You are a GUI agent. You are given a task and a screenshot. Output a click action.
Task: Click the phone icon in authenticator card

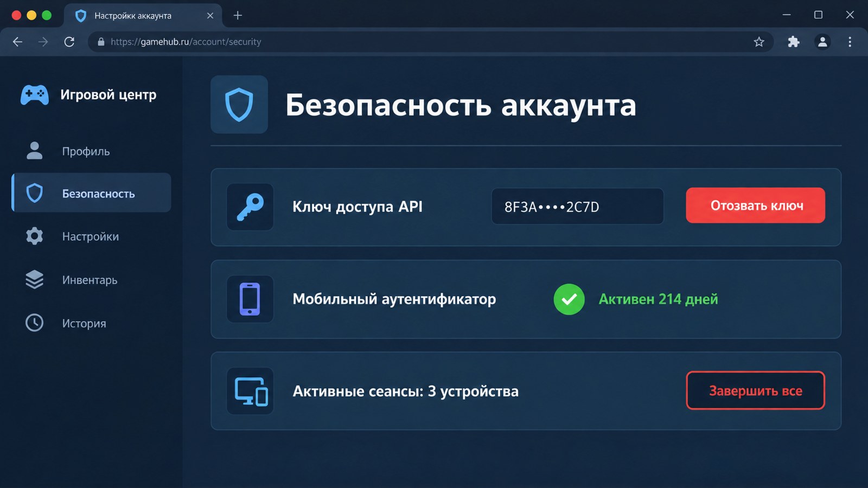tap(250, 299)
